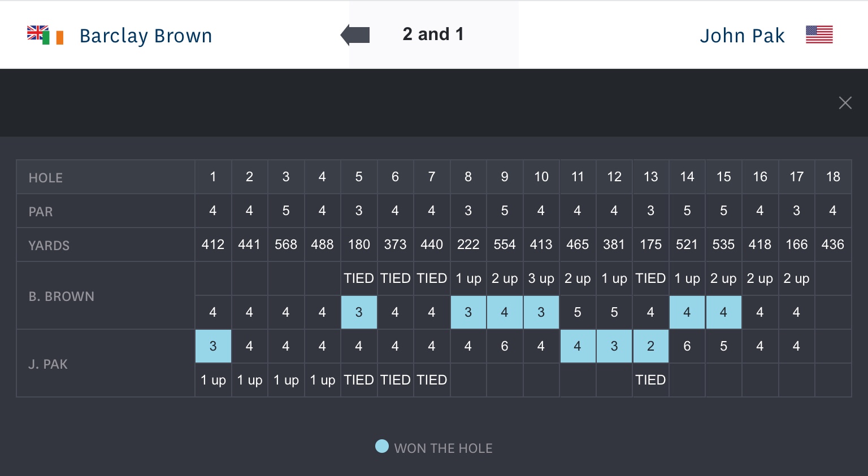Click the dark winner arrow icon
This screenshot has height=476, width=868.
coord(355,35)
